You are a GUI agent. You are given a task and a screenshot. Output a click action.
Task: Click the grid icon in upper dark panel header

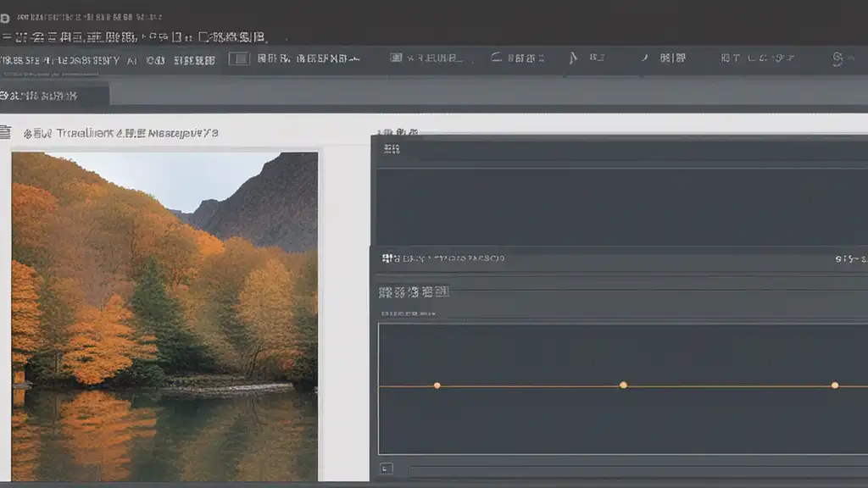coord(391,150)
